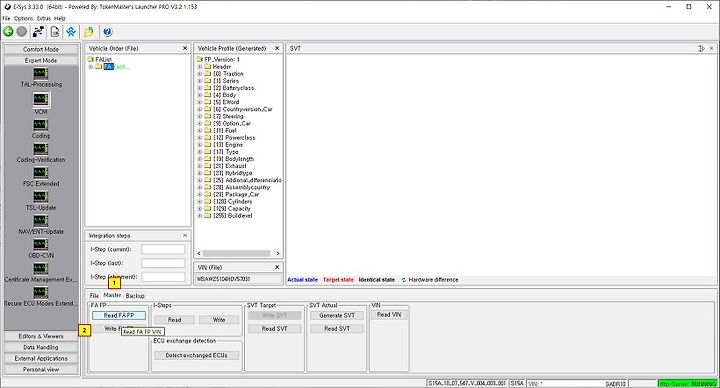Open the OBD-CVN module icon

(x=41, y=244)
